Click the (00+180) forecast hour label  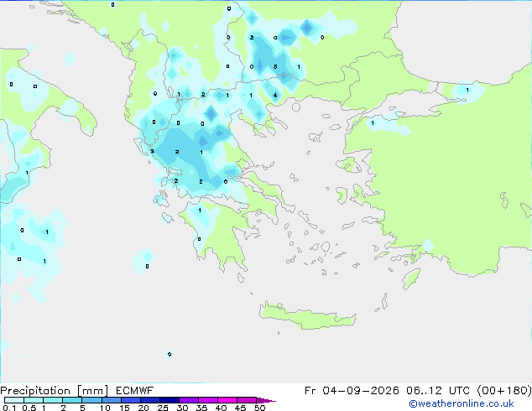[x=504, y=391]
